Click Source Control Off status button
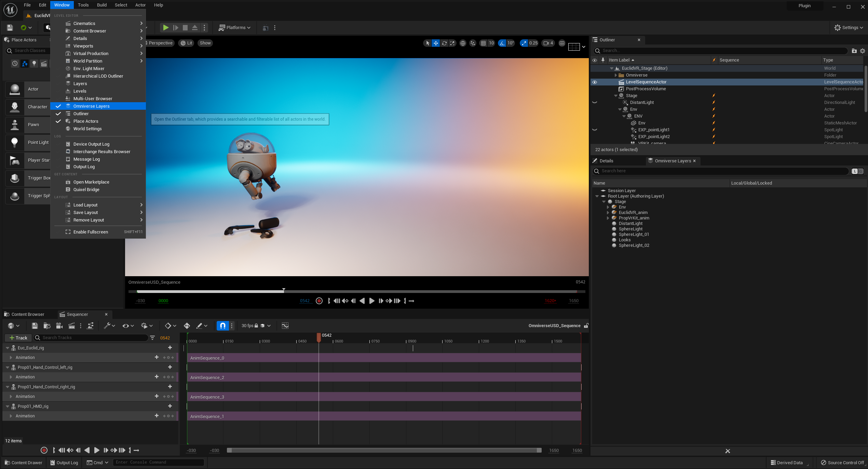 click(842, 463)
